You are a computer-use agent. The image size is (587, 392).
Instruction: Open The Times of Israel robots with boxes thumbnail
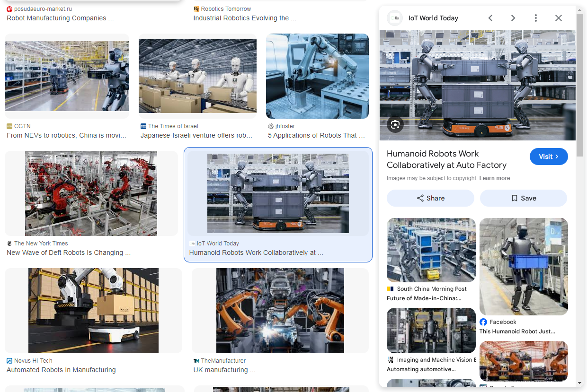[x=197, y=76]
